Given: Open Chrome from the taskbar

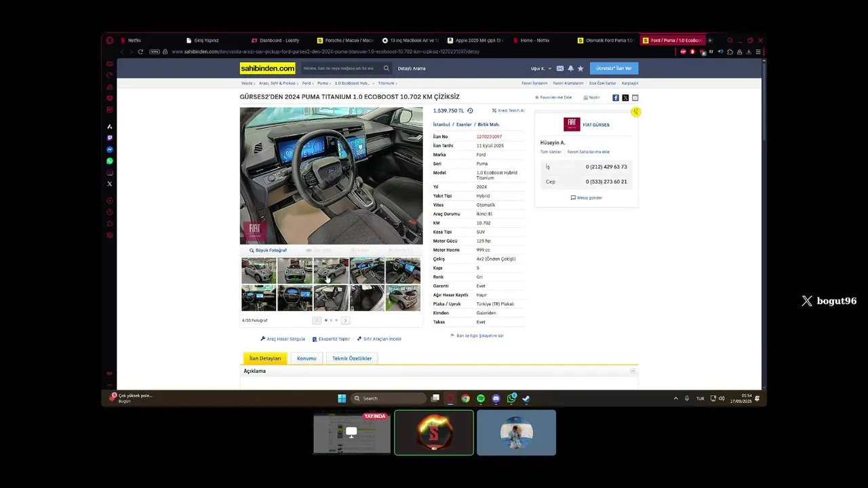Looking at the screenshot, I should click(466, 399).
